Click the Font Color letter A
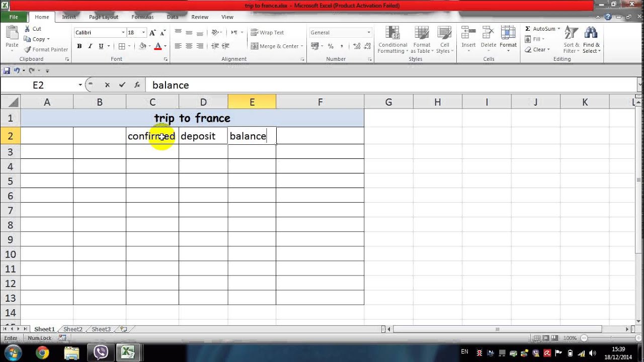The image size is (644, 362). (x=158, y=46)
